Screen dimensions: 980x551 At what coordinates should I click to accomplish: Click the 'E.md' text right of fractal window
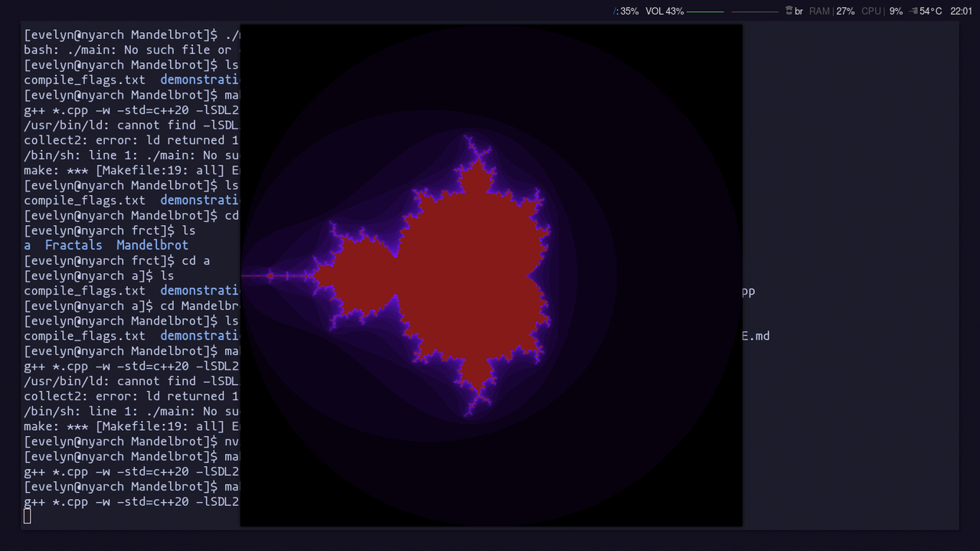(x=756, y=336)
